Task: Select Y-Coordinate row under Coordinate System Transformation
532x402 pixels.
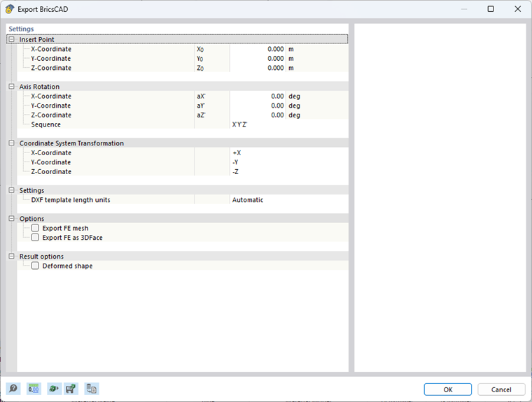Action: [x=183, y=162]
